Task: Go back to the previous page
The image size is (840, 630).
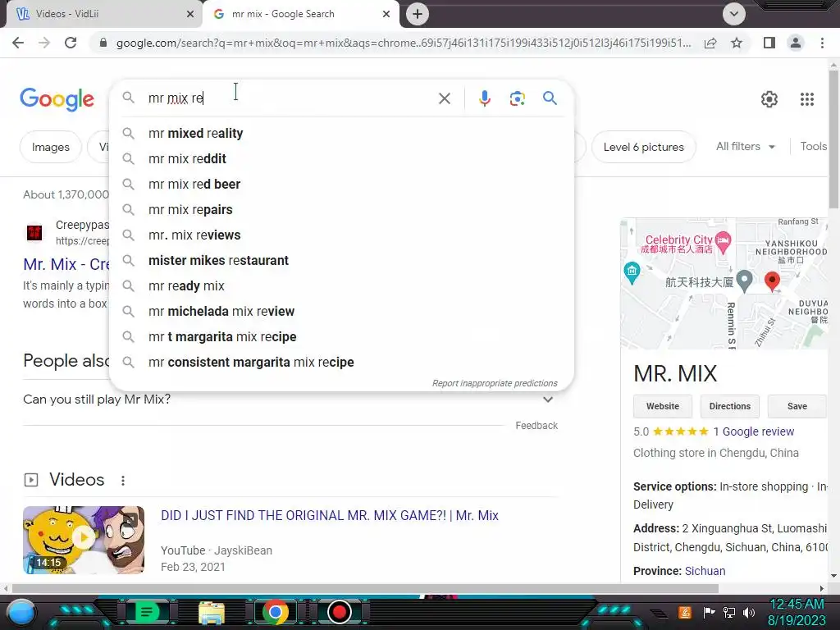Action: pyautogui.click(x=18, y=43)
